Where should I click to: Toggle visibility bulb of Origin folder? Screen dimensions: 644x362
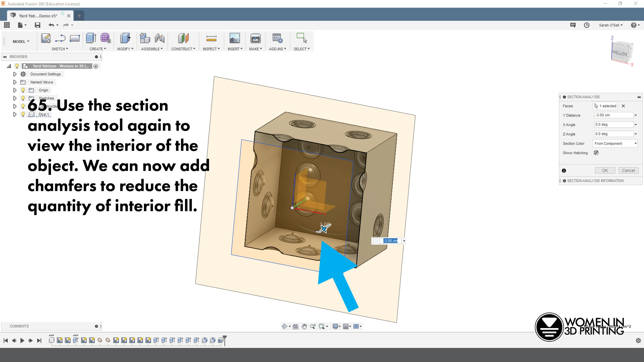click(23, 90)
